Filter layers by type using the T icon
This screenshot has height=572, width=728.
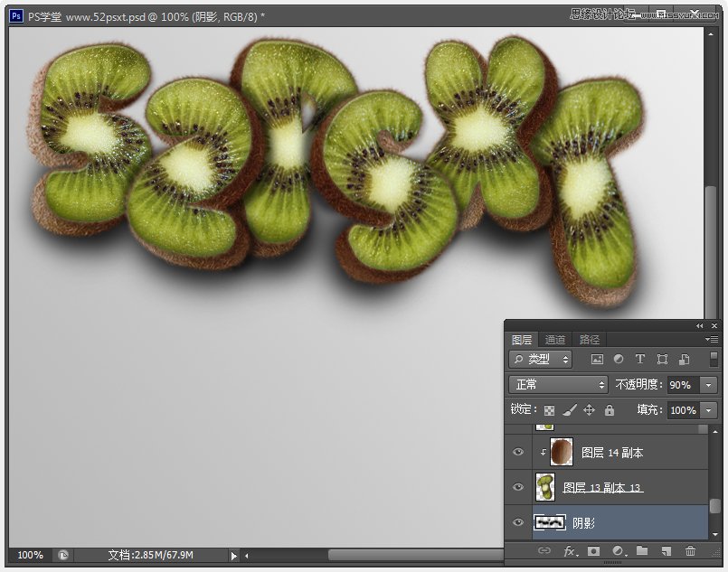click(x=640, y=359)
